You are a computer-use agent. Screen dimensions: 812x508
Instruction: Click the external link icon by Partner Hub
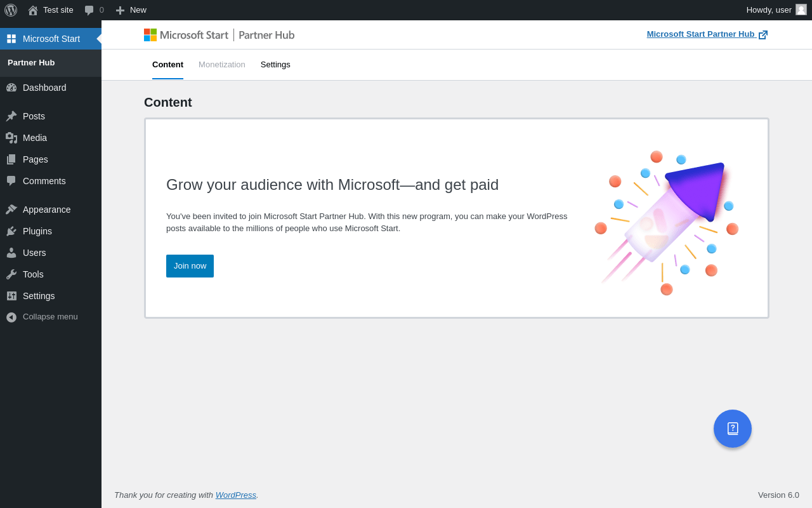tap(763, 35)
